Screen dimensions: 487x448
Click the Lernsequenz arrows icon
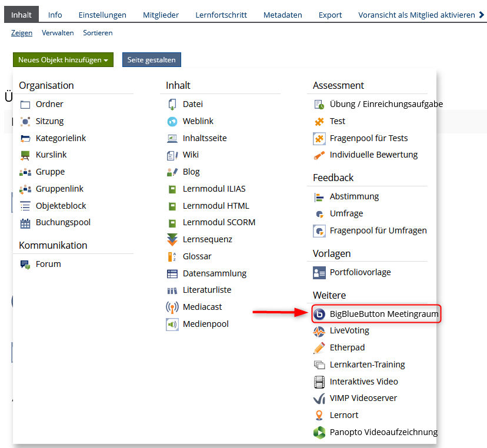[x=172, y=239]
